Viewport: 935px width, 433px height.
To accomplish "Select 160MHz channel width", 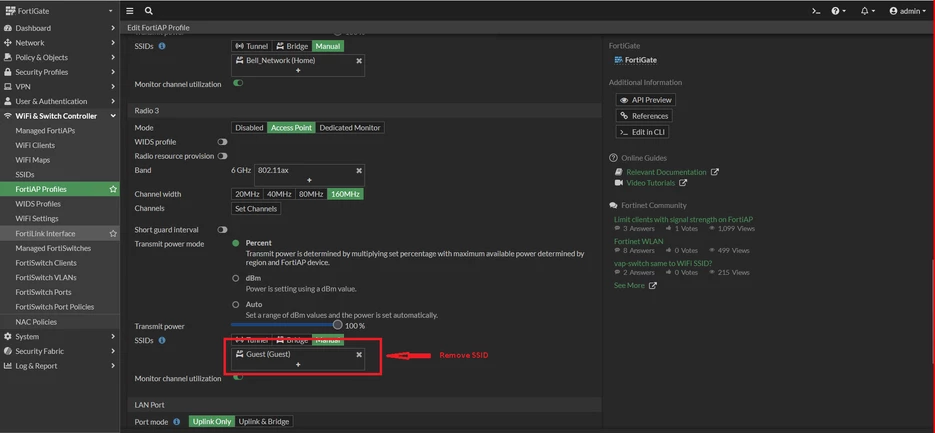I will [345, 194].
